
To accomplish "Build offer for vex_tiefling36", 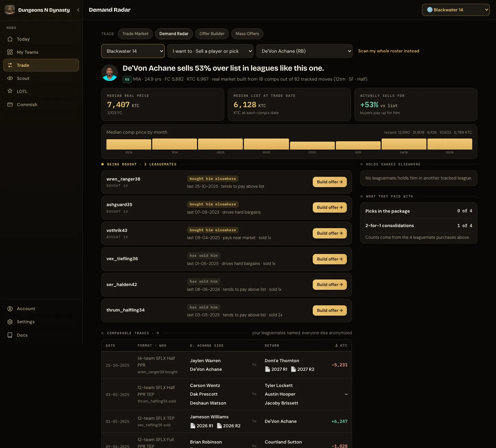I will [x=330, y=259].
